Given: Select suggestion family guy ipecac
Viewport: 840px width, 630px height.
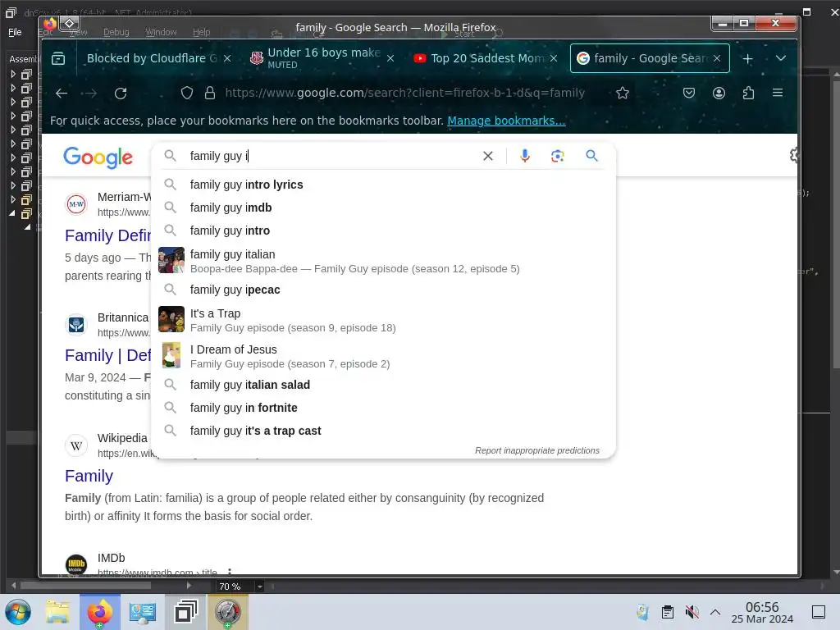Looking at the screenshot, I should (x=385, y=290).
